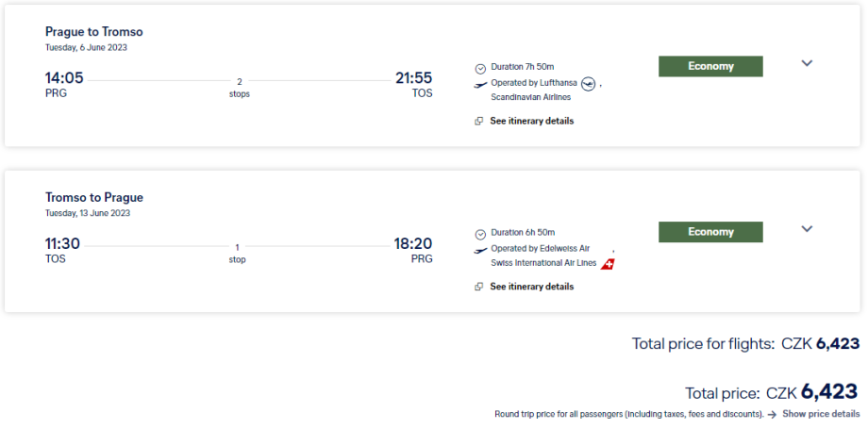Click the clock icon beside Duration 7h 50m
868x429 pixels.
(480, 68)
